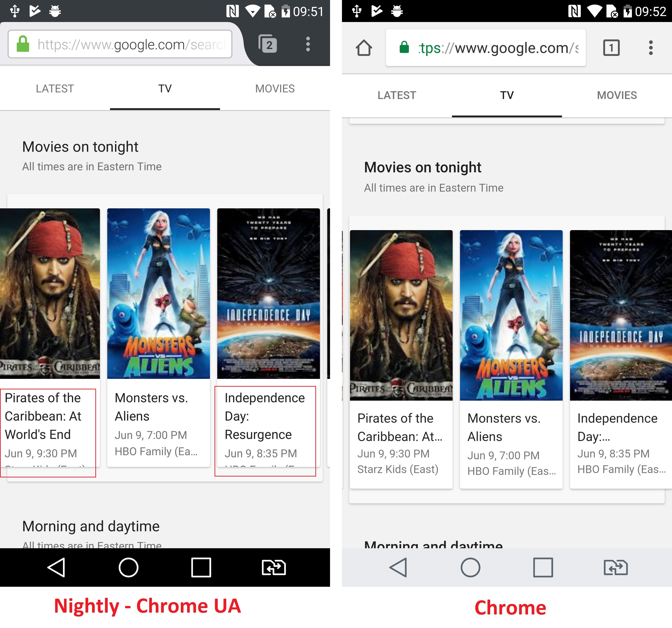672x628 pixels.
Task: Open the Monsters vs. Aliens poster in Nightly
Action: [x=159, y=293]
